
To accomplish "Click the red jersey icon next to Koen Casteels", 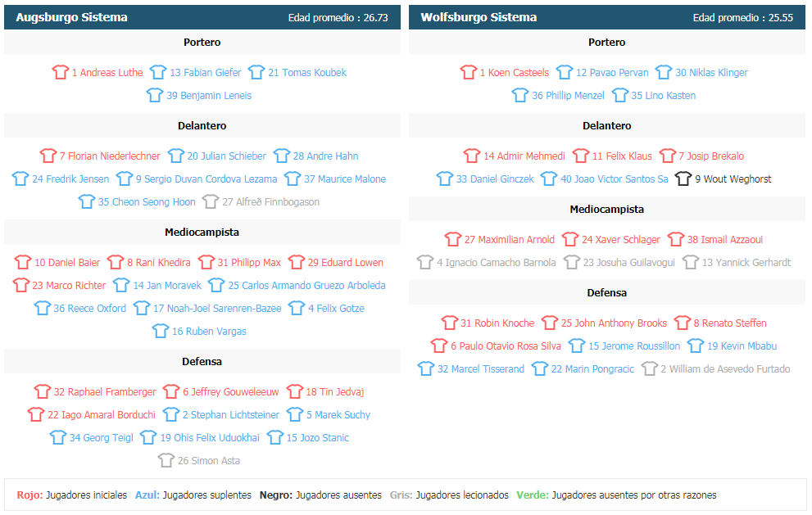I will pyautogui.click(x=468, y=72).
